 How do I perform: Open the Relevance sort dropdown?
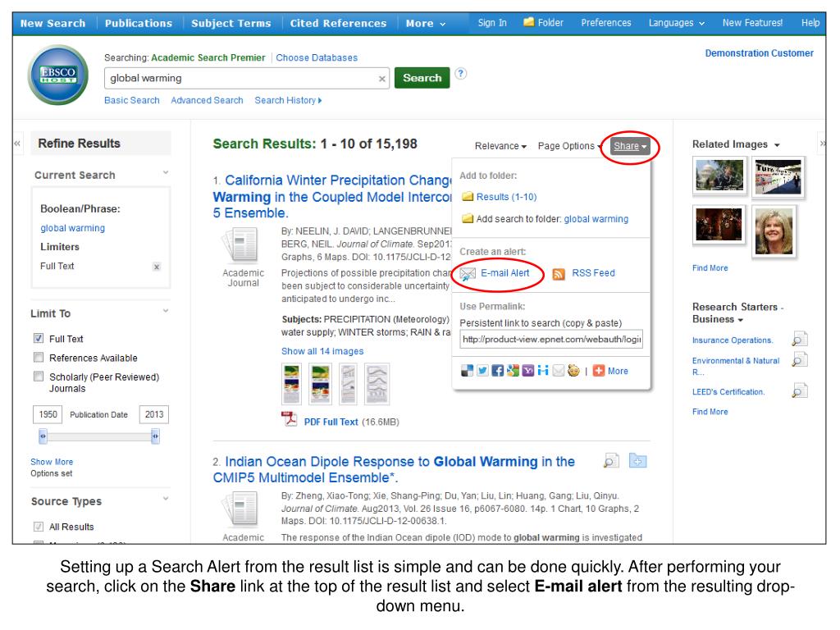point(500,146)
